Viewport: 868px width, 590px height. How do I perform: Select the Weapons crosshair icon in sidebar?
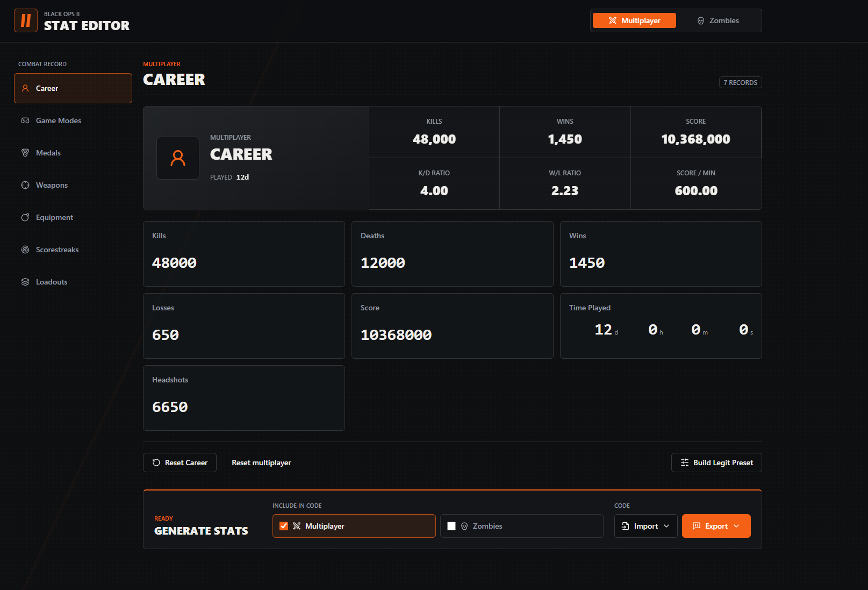pyautogui.click(x=25, y=185)
